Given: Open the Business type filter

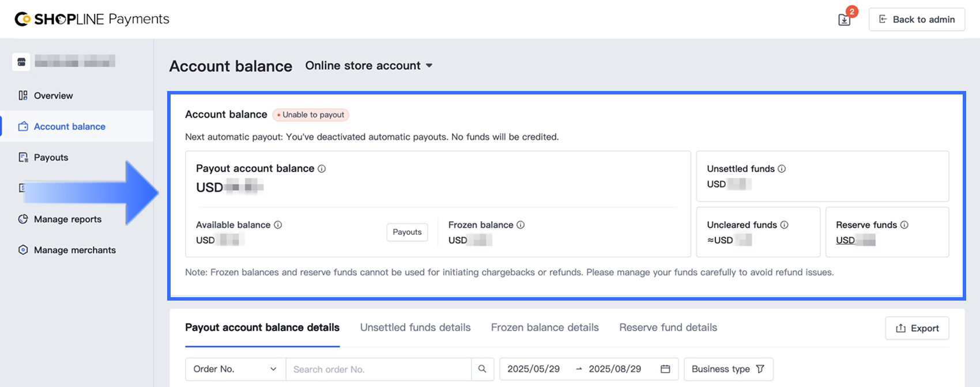Looking at the screenshot, I should point(728,369).
